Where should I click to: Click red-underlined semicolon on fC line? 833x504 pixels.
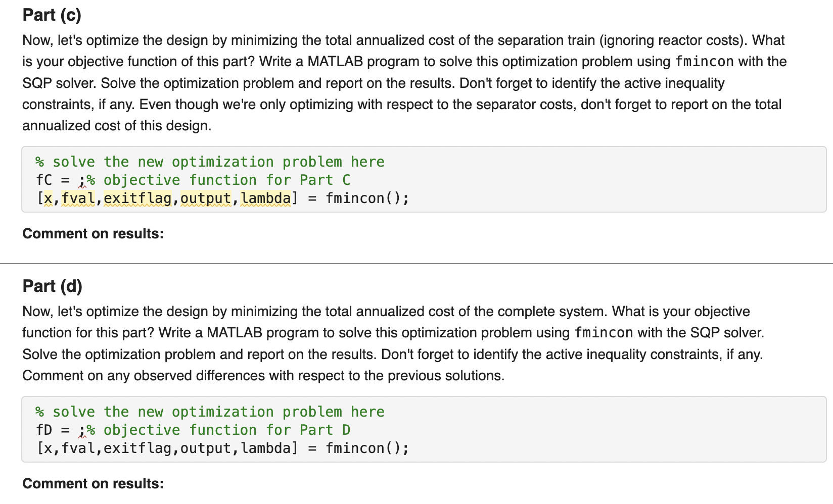[x=82, y=181]
